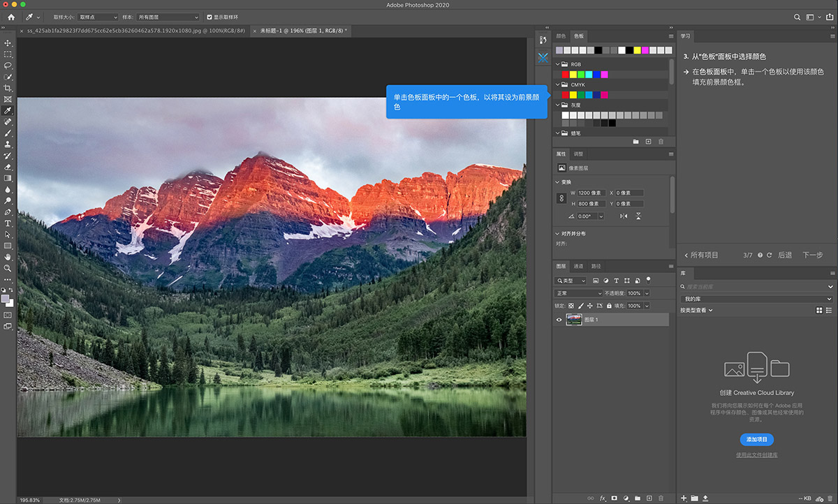Select the Rectangle shape tool
Screen dimensions: 838x504
click(x=8, y=246)
